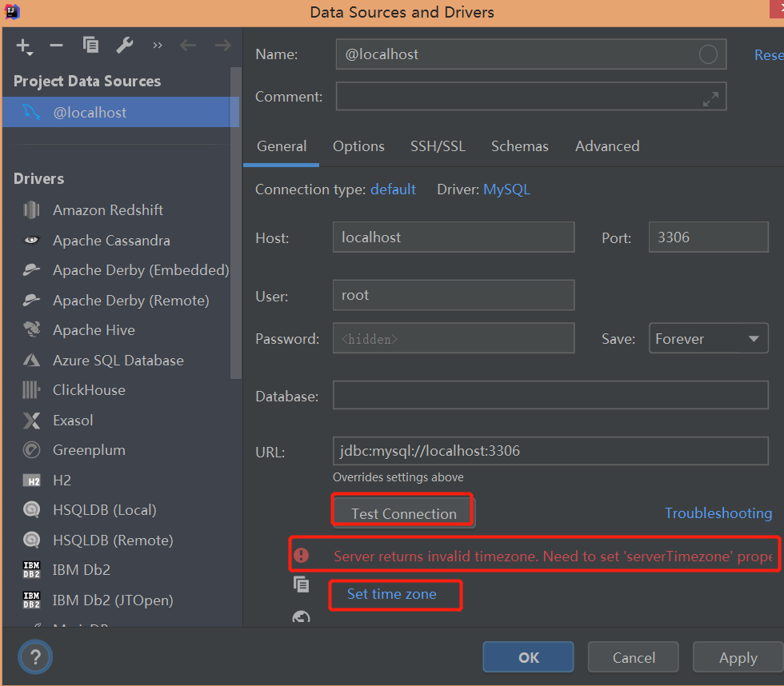Click the IntelliJ app icon in title bar

tap(11, 11)
